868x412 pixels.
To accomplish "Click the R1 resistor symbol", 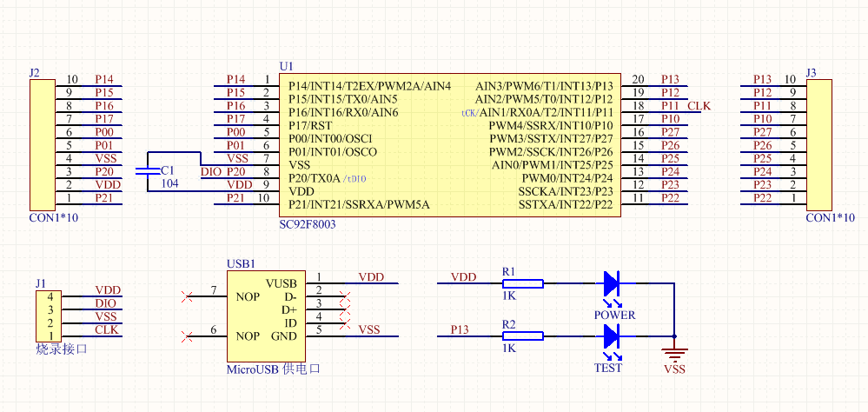I will pyautogui.click(x=522, y=283).
